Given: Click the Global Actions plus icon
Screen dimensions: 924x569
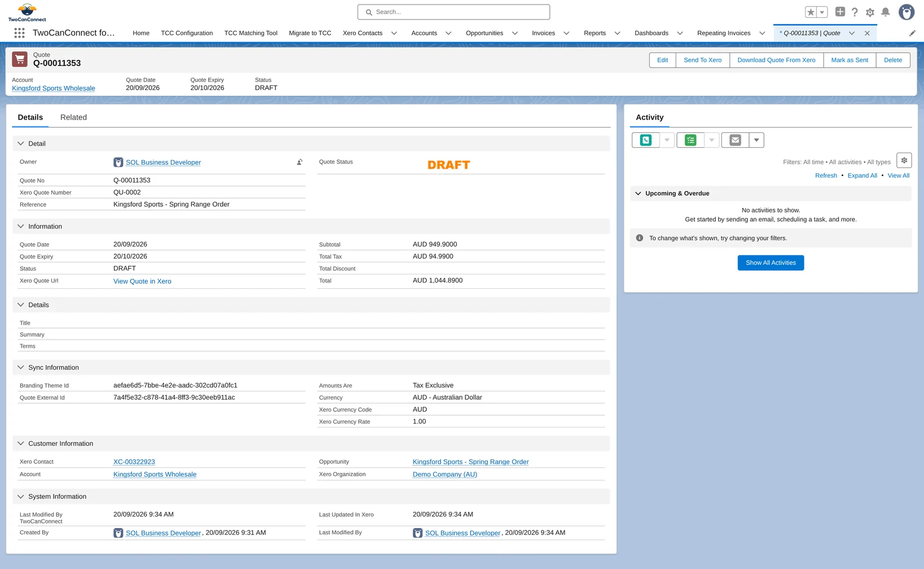Looking at the screenshot, I should [840, 12].
